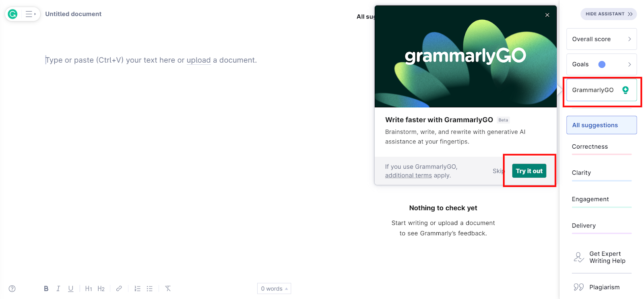Open the Plagiarism checker

click(601, 287)
